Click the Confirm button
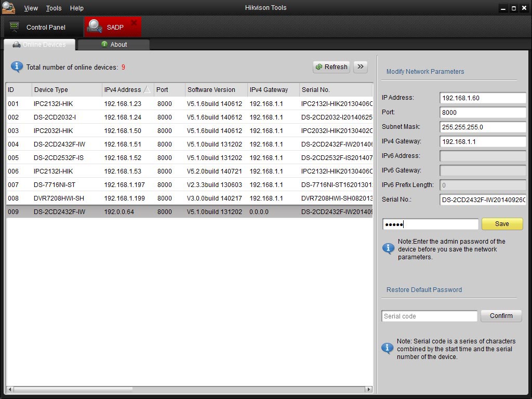 501,316
